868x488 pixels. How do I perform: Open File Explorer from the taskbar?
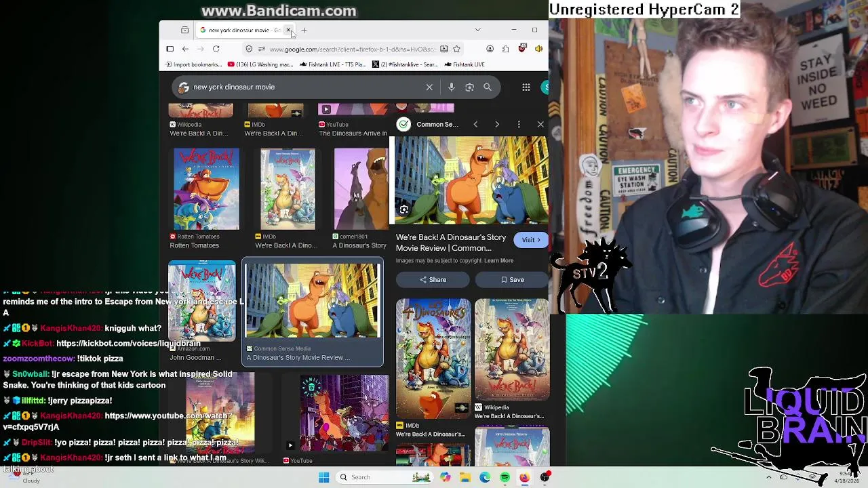point(465,477)
